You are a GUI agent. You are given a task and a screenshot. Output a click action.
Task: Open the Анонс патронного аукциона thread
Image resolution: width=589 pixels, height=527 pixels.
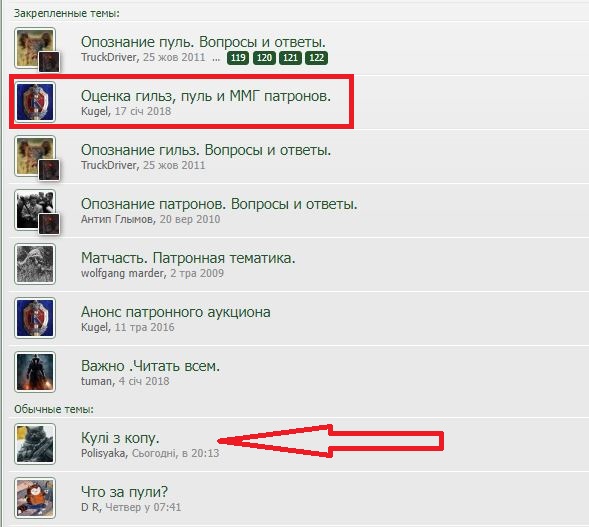pyautogui.click(x=176, y=312)
